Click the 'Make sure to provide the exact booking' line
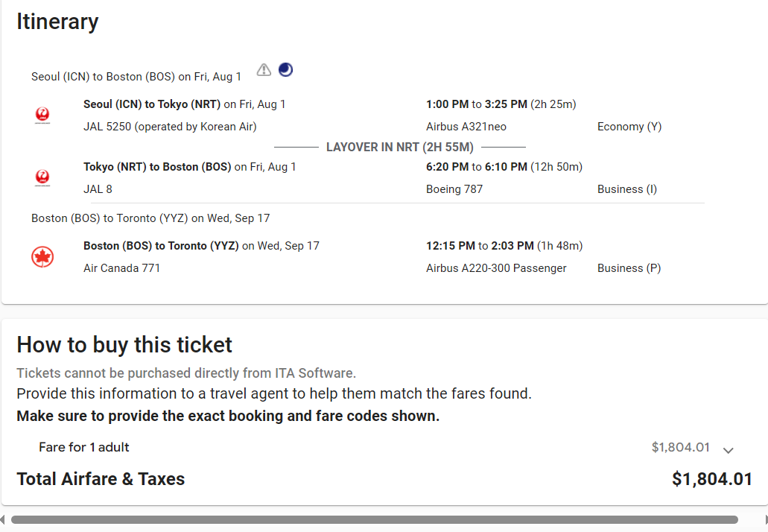The width and height of the screenshot is (768, 532). [228, 416]
